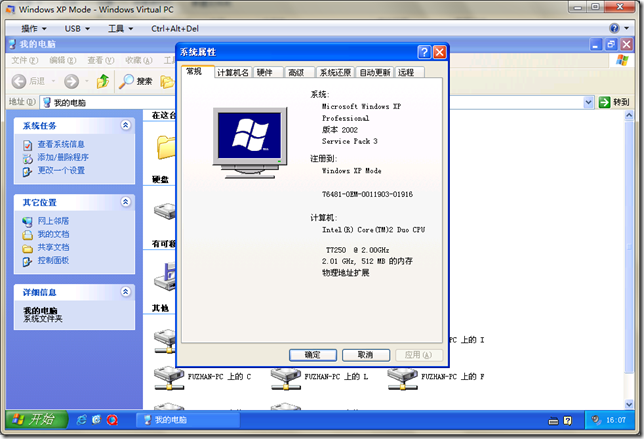Open the 编辑 menu

(x=63, y=61)
